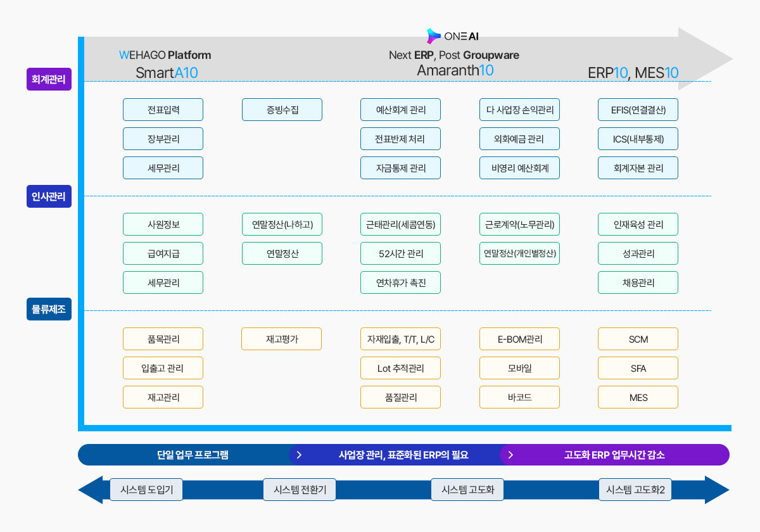Screen dimensions: 760x532
Task: Click the 품목관리 box
Action: 163,339
